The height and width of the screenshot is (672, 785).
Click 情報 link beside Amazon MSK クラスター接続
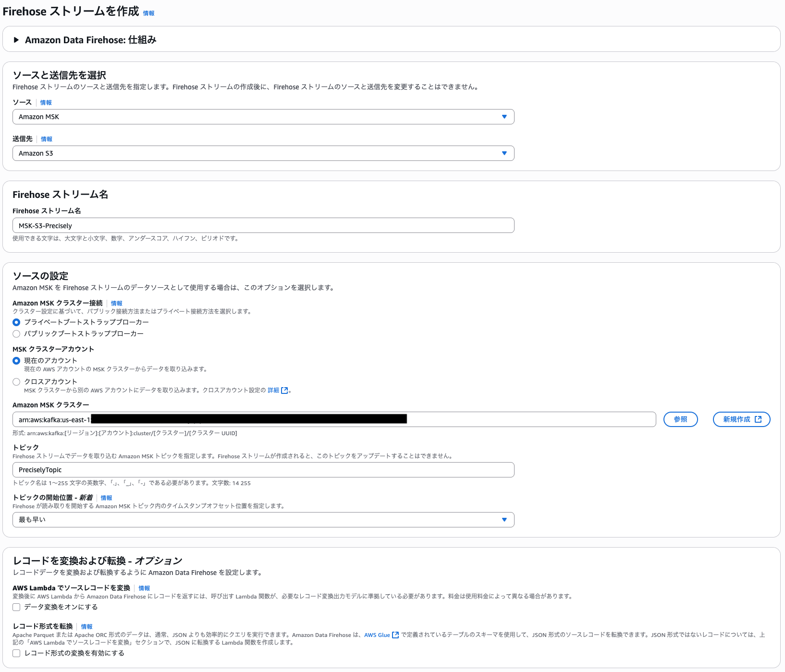click(117, 304)
